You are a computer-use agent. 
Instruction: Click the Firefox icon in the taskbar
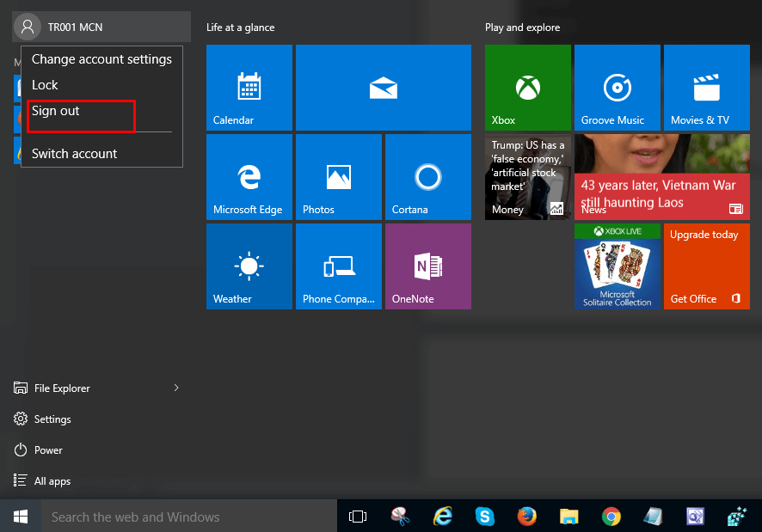[527, 517]
